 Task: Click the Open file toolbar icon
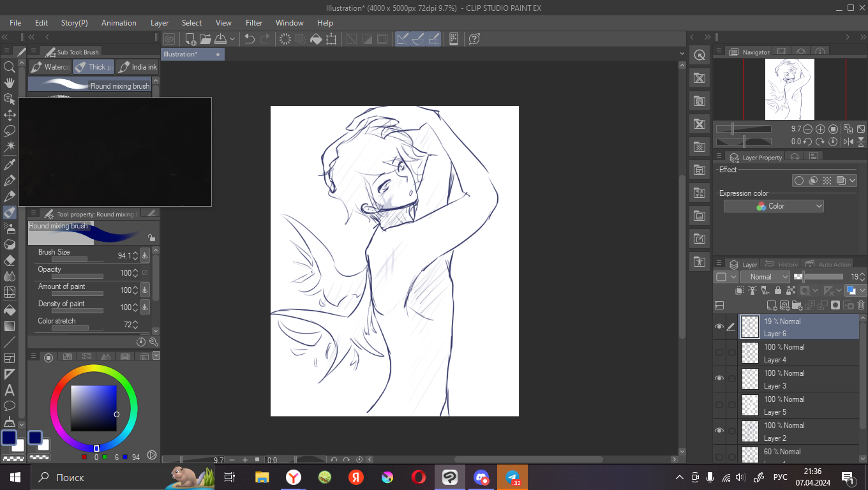click(205, 39)
